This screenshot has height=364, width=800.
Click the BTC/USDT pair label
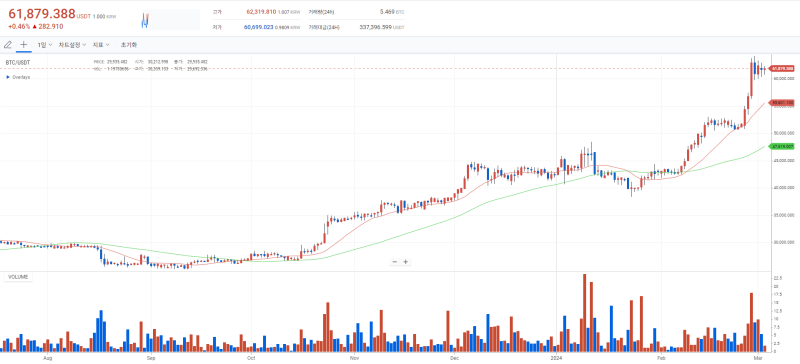pyautogui.click(x=18, y=63)
